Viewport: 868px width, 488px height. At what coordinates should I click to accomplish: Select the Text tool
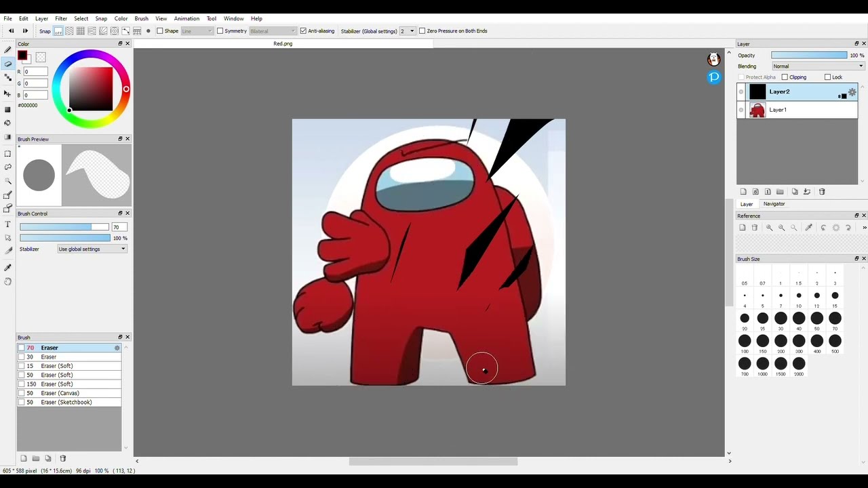[x=7, y=224]
